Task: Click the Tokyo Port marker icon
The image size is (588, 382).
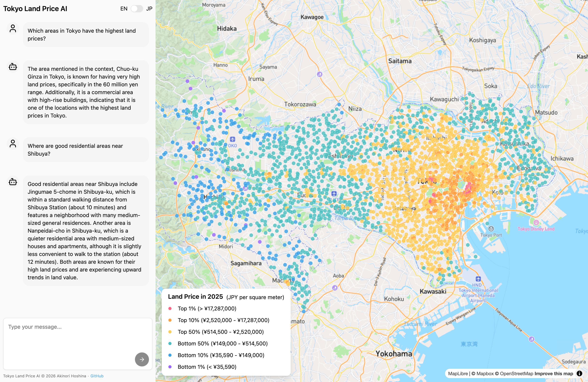Action: pyautogui.click(x=491, y=229)
